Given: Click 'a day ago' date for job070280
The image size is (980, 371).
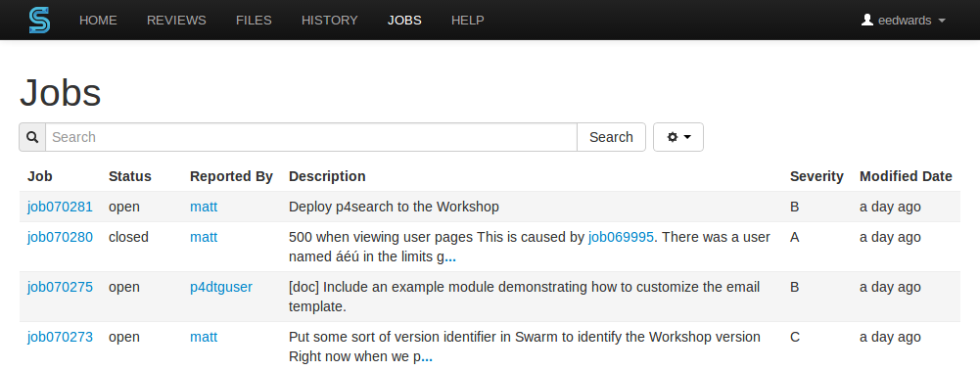Looking at the screenshot, I should pos(890,237).
